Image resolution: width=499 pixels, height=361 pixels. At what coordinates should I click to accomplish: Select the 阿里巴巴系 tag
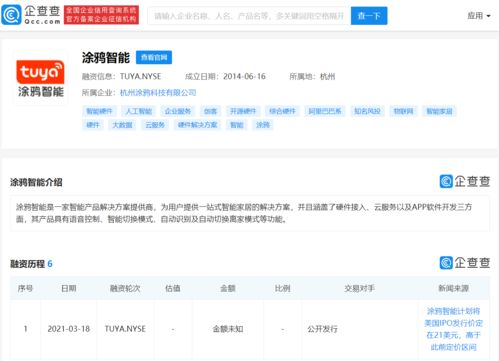[x=325, y=111]
